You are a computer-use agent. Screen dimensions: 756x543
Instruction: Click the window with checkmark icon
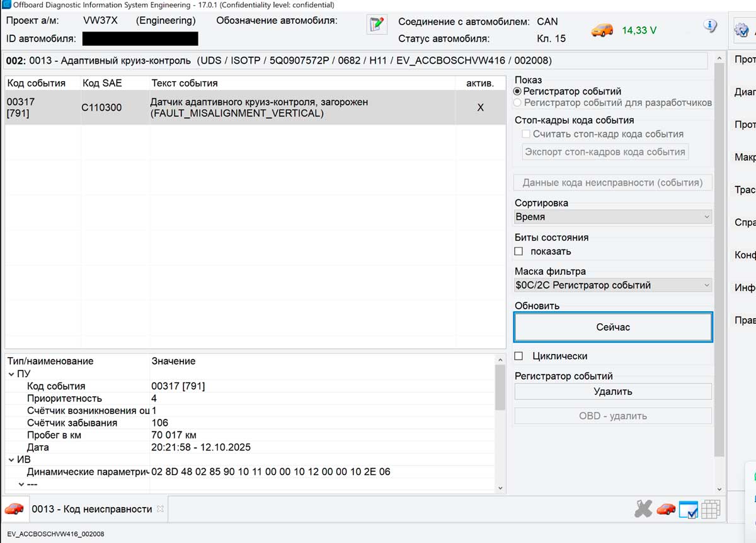click(688, 509)
